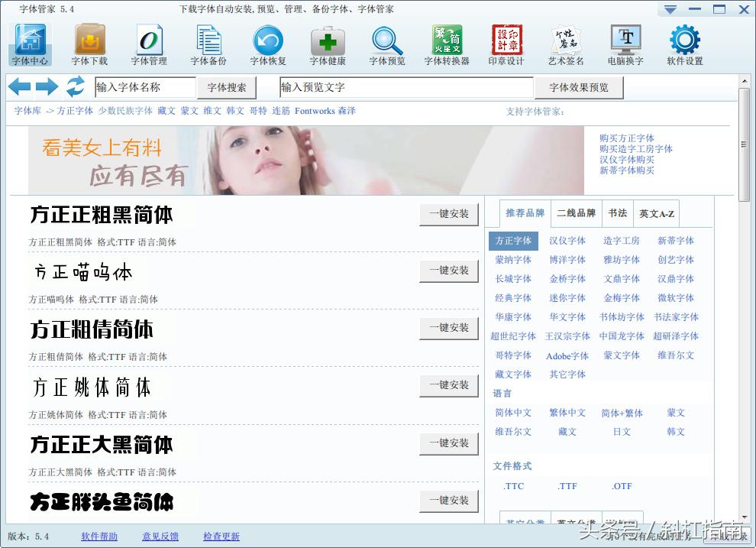
Task: Open 软件设置 settings
Action: tap(685, 42)
